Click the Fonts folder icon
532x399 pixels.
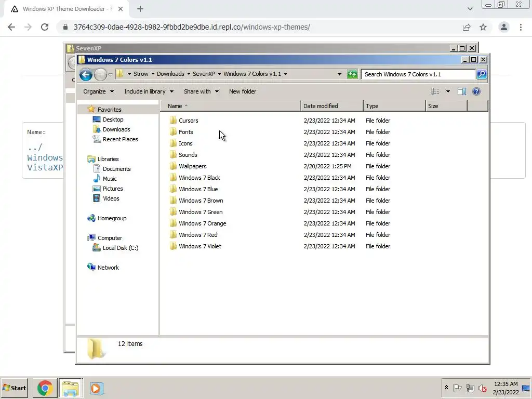173,131
